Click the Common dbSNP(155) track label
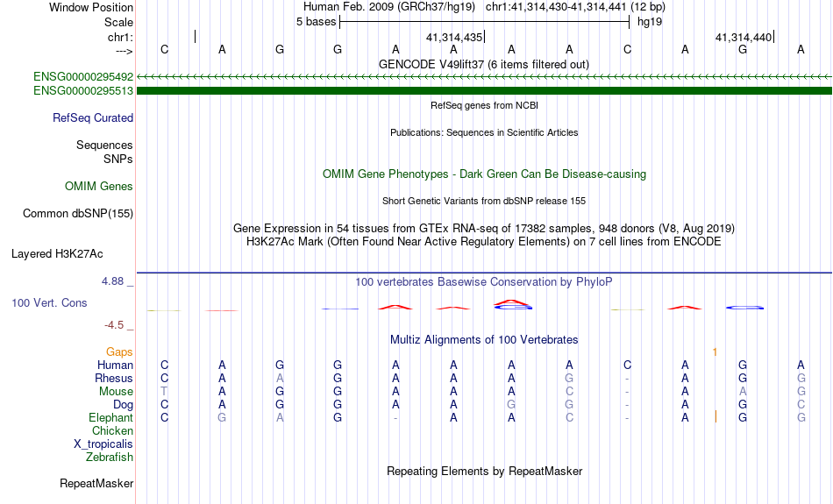 coord(78,214)
